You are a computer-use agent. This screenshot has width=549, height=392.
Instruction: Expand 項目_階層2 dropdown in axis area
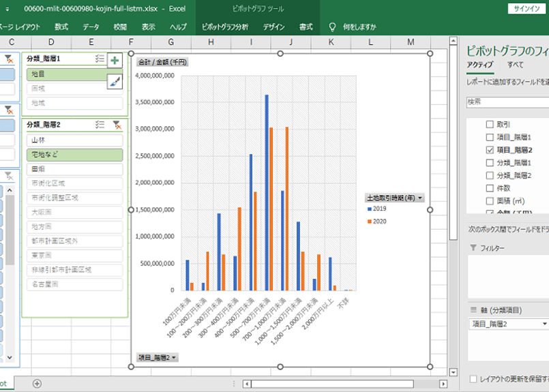[544, 324]
